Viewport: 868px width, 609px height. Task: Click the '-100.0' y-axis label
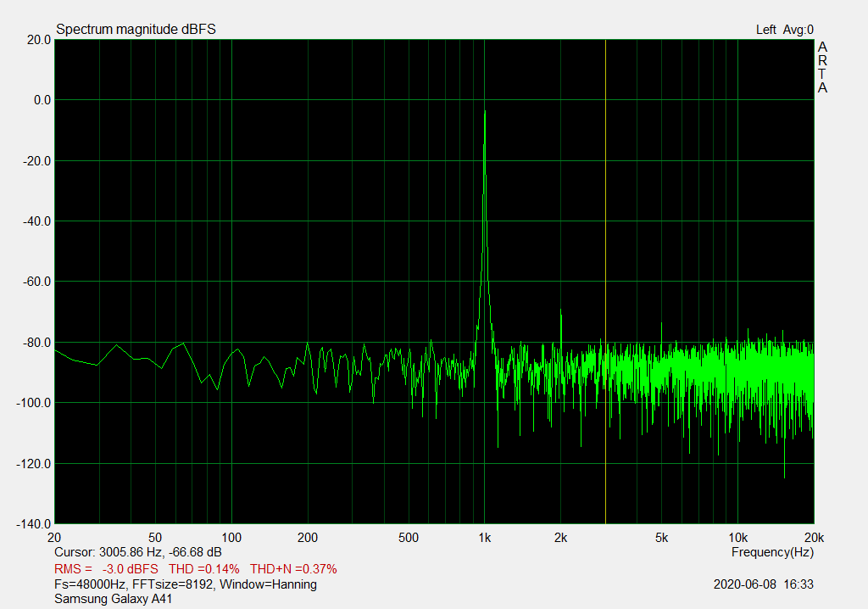click(x=33, y=404)
